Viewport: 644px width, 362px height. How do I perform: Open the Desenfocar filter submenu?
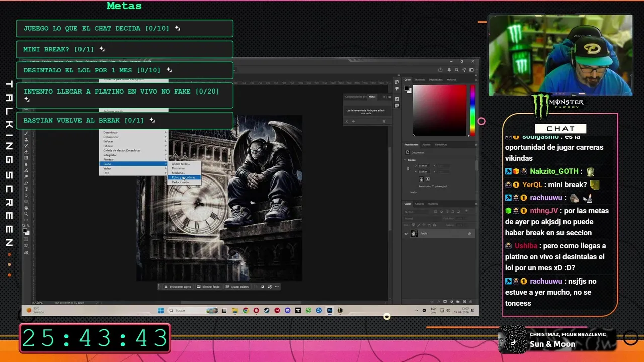[x=134, y=132]
